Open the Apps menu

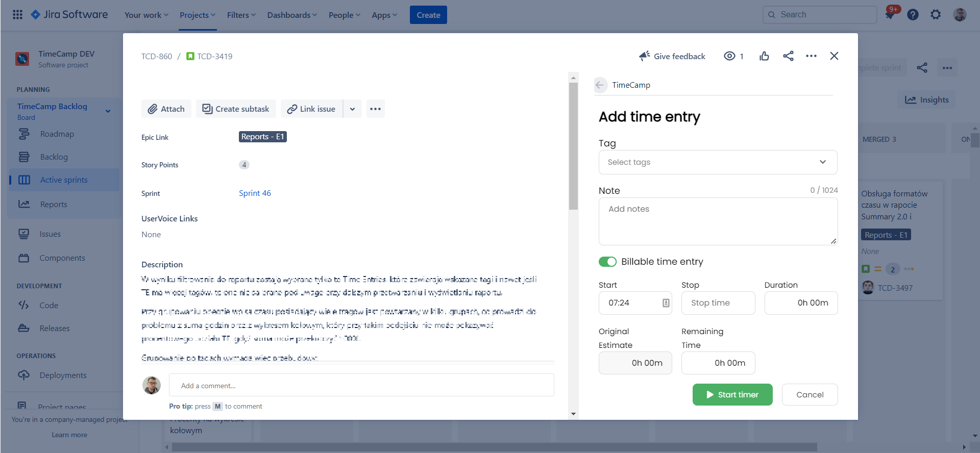[384, 15]
